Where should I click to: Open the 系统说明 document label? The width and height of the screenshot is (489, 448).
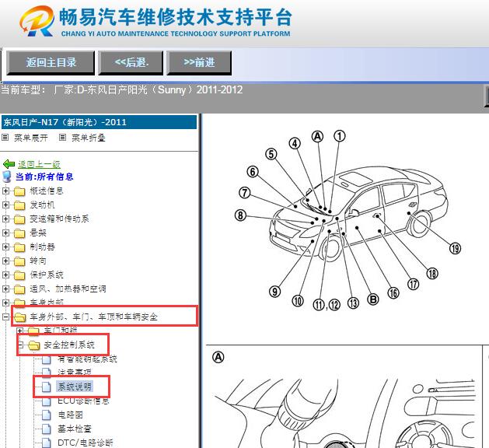click(x=75, y=387)
